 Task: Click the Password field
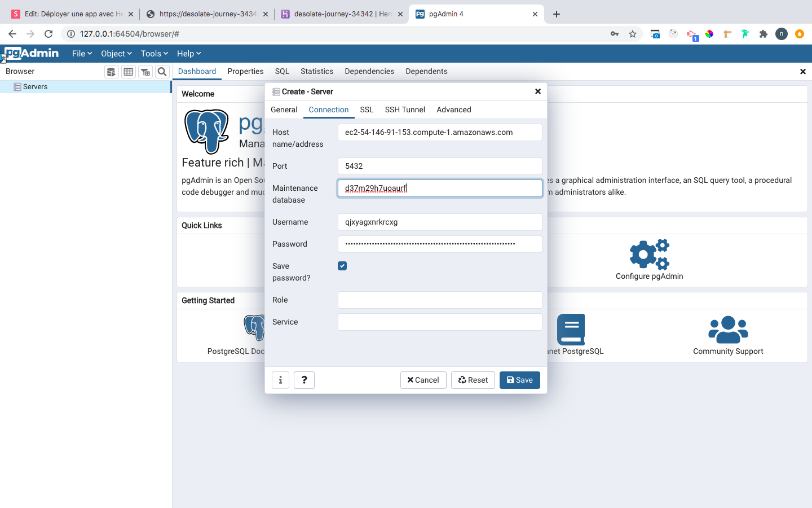click(x=440, y=244)
